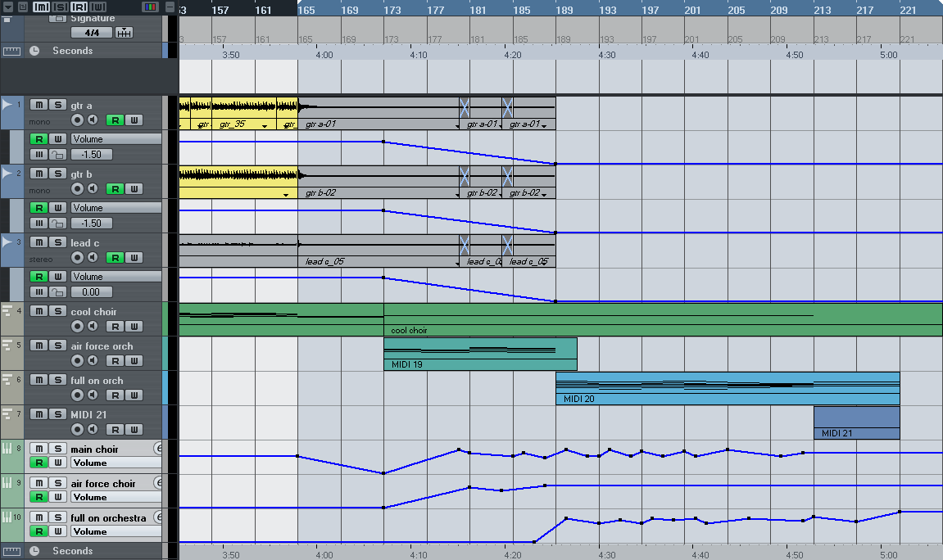The height and width of the screenshot is (560, 943).
Task: Click the monitor icon on air force orch
Action: point(93,360)
